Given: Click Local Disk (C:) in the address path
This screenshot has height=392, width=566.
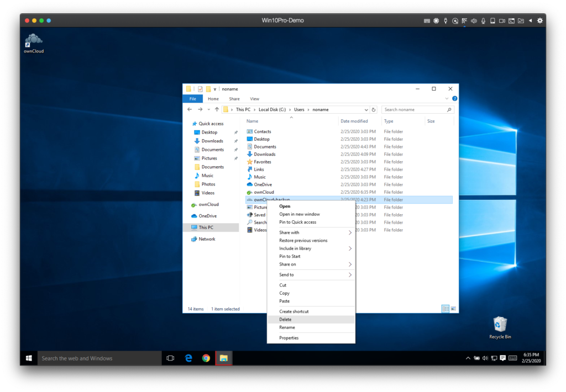Looking at the screenshot, I should [x=272, y=110].
